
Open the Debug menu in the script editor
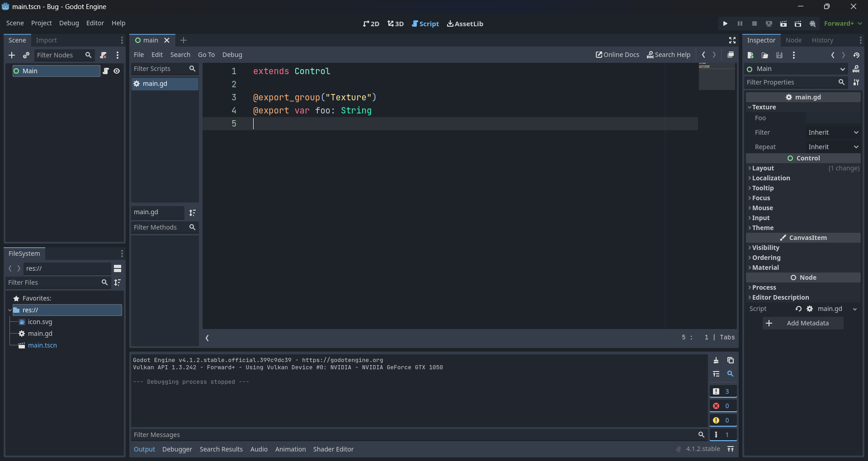(232, 55)
